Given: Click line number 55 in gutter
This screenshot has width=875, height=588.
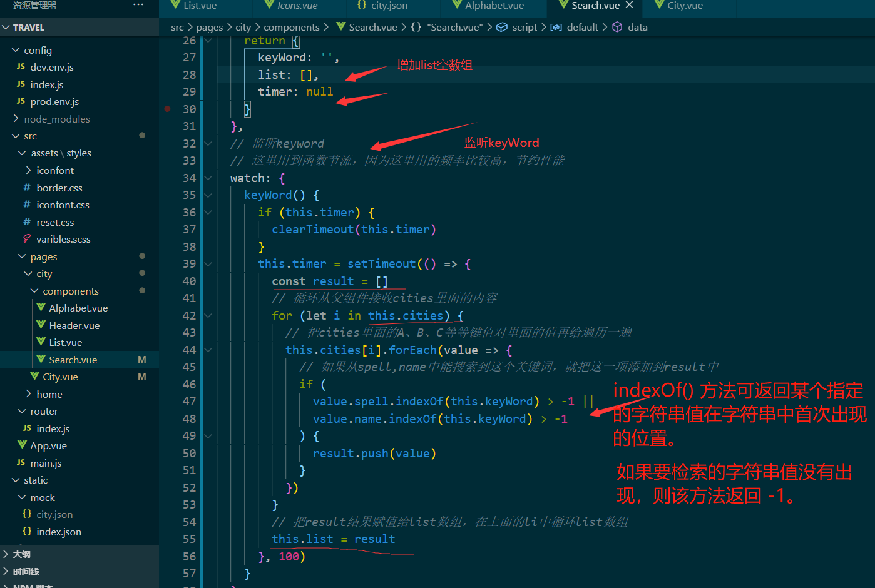Looking at the screenshot, I should pyautogui.click(x=189, y=539).
